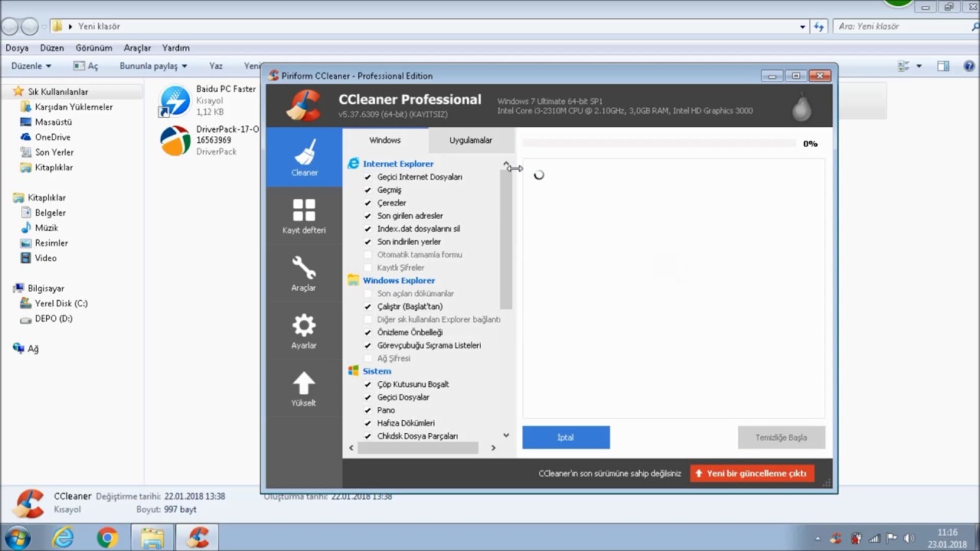Screen dimensions: 980x551
Task: Toggle Index.dat dosyalarını sil checkbox
Action: point(367,229)
